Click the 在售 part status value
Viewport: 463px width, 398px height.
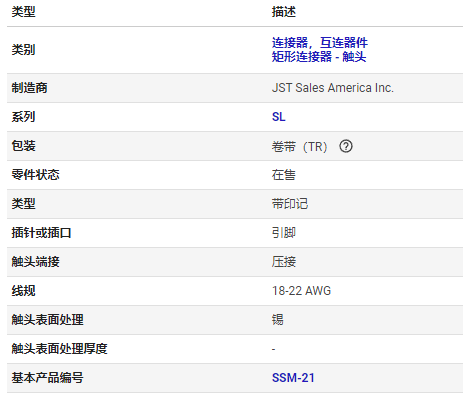284,175
